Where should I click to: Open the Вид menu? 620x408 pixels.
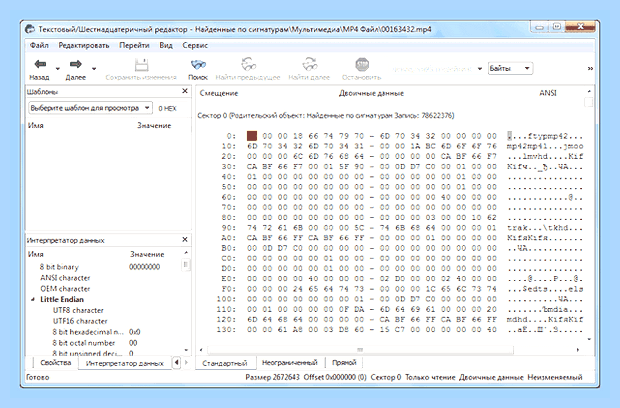166,45
